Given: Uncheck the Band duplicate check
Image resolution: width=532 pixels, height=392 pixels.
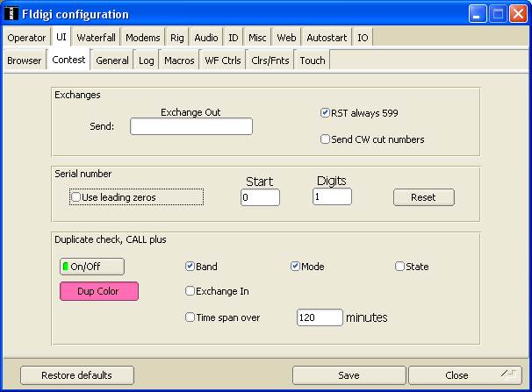Looking at the screenshot, I should [x=190, y=267].
